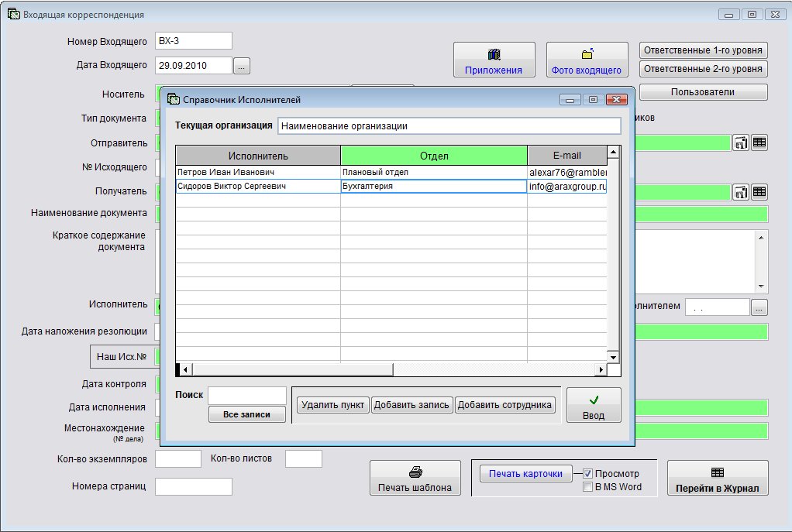This screenshot has height=532, width=792.
Task: Enable the В MS Word checkbox
Action: 588,487
